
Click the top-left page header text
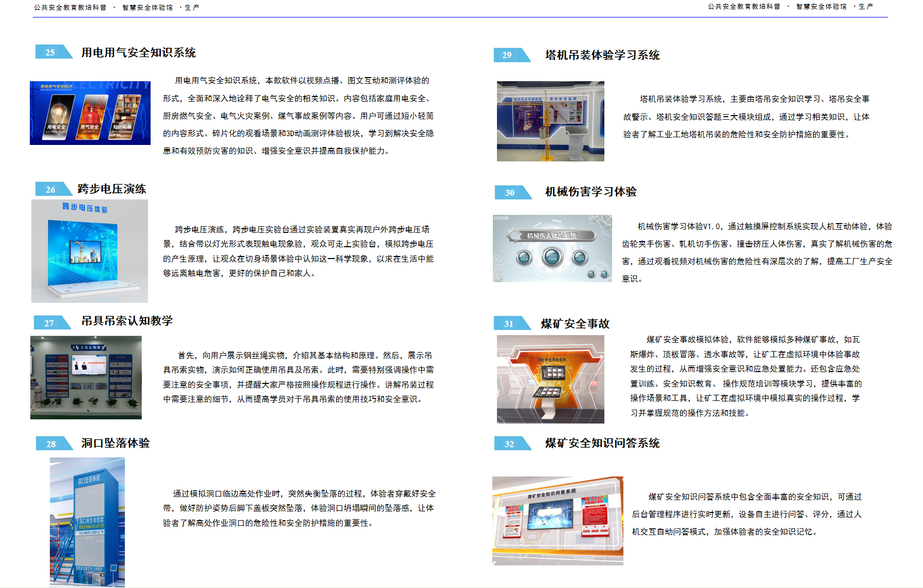117,7
